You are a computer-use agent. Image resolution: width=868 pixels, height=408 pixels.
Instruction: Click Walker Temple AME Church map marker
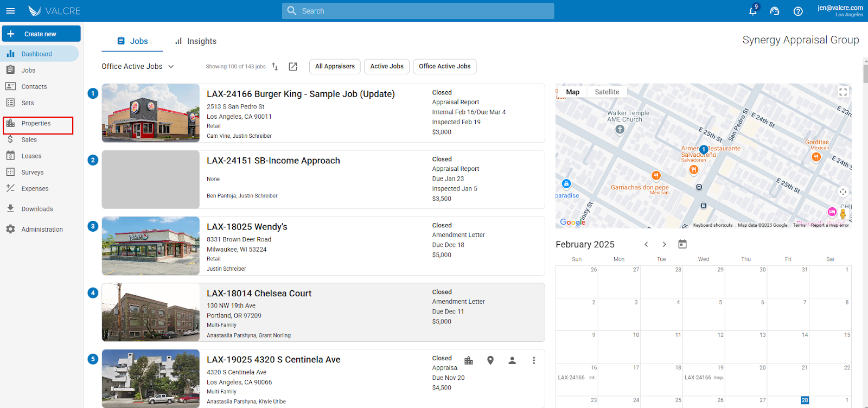click(x=620, y=129)
